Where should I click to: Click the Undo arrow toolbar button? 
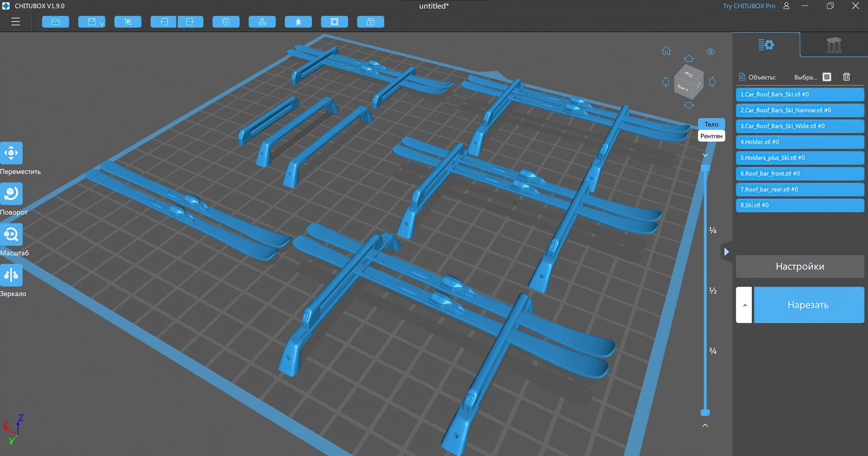click(x=164, y=22)
